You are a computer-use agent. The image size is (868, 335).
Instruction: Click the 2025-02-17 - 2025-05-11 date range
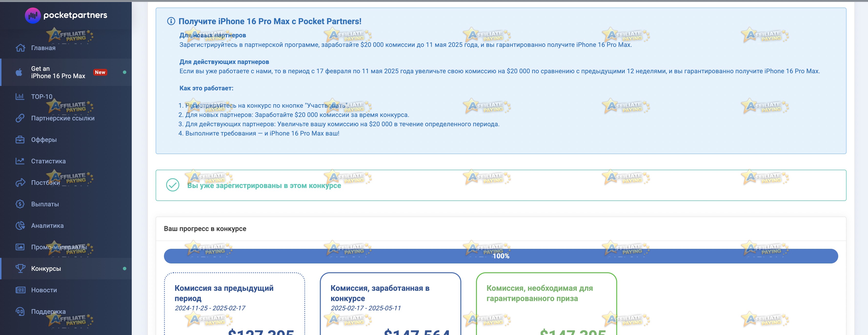(x=366, y=308)
